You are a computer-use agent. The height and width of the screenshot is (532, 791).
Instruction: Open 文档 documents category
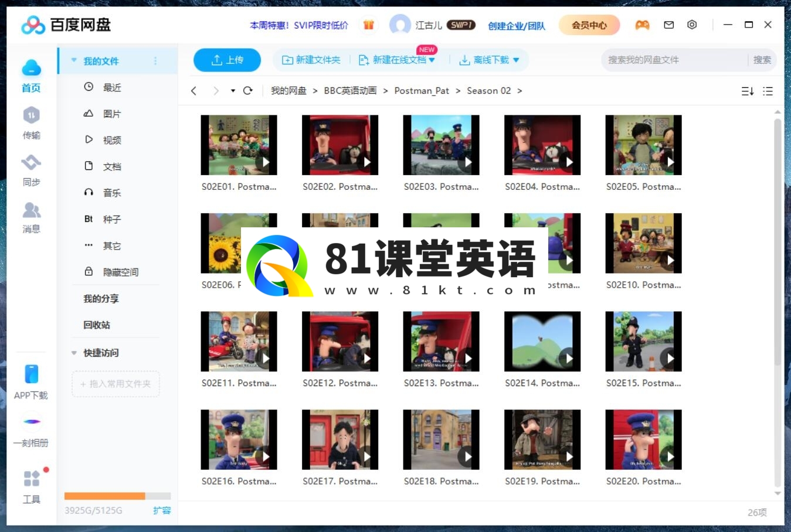point(111,166)
